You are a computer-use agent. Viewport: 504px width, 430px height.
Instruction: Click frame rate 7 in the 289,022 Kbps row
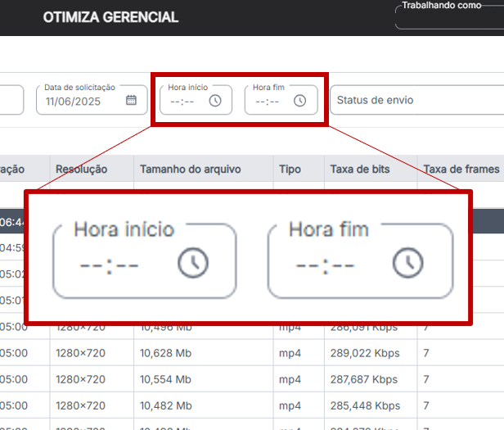(426, 353)
